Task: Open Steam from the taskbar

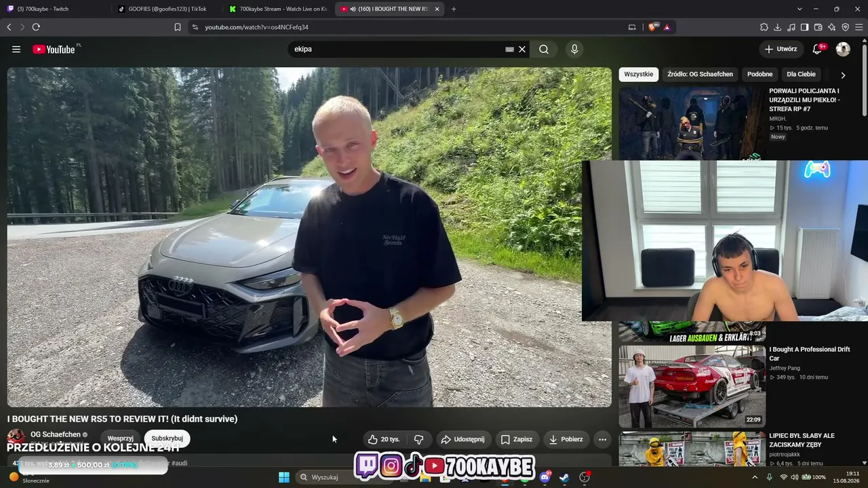Action: pyautogui.click(x=564, y=477)
